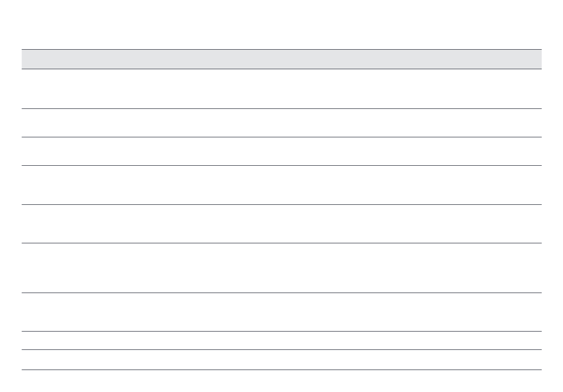Click the divider line beneath the tallest row
563x392 pixels.
tap(281, 293)
